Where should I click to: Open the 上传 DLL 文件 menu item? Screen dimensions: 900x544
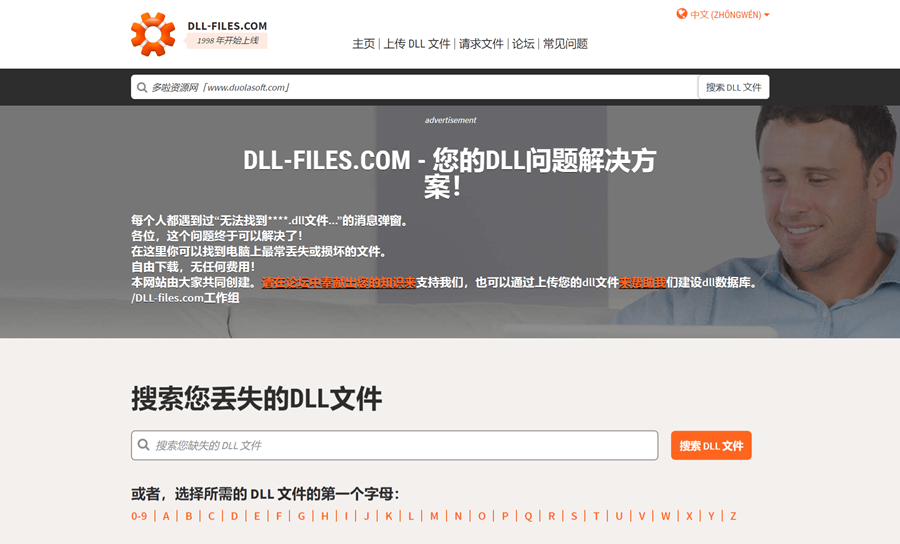(417, 44)
